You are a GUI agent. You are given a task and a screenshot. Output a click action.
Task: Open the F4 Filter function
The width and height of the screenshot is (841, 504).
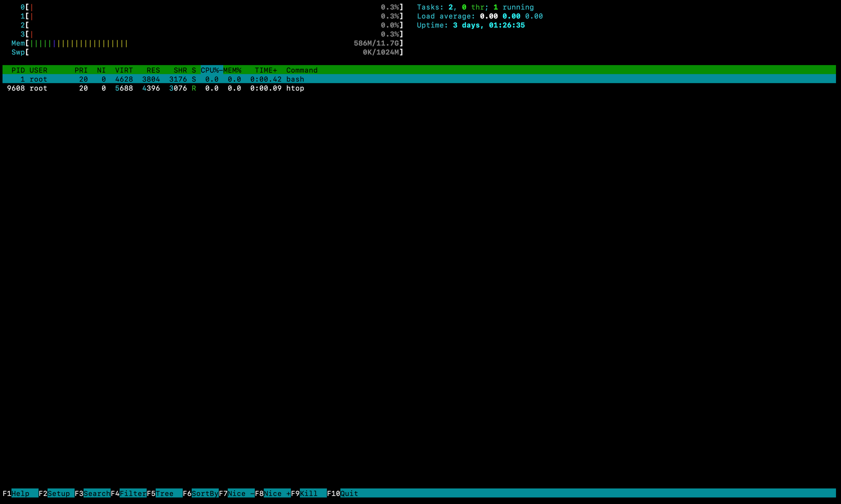point(129,493)
